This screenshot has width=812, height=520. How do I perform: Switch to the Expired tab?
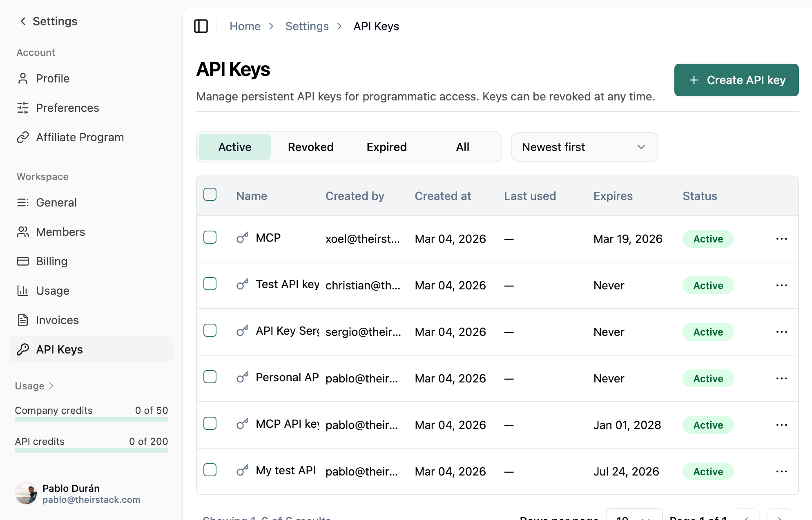point(386,147)
